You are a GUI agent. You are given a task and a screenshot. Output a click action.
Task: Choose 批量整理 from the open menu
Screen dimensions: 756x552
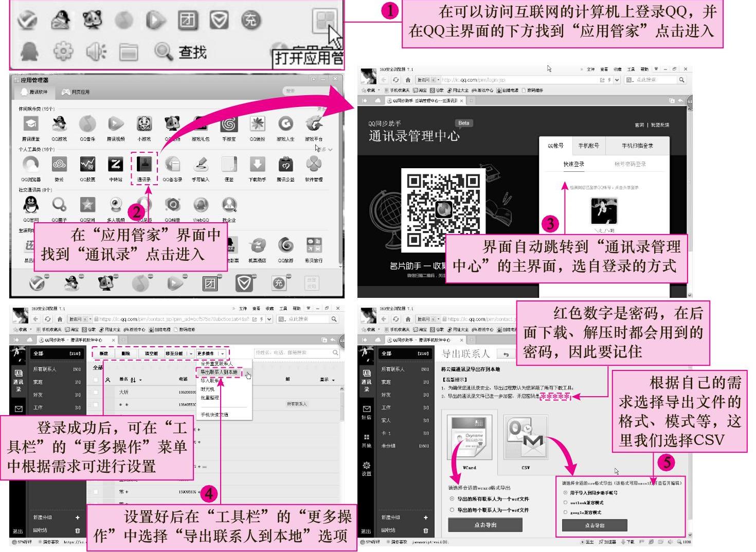point(210,398)
